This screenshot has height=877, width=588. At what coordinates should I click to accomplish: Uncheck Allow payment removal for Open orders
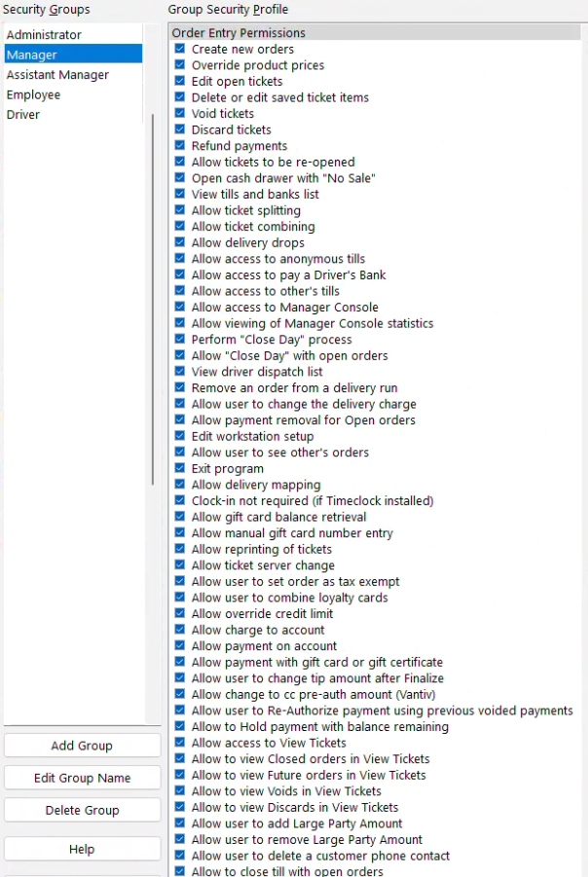pos(179,420)
